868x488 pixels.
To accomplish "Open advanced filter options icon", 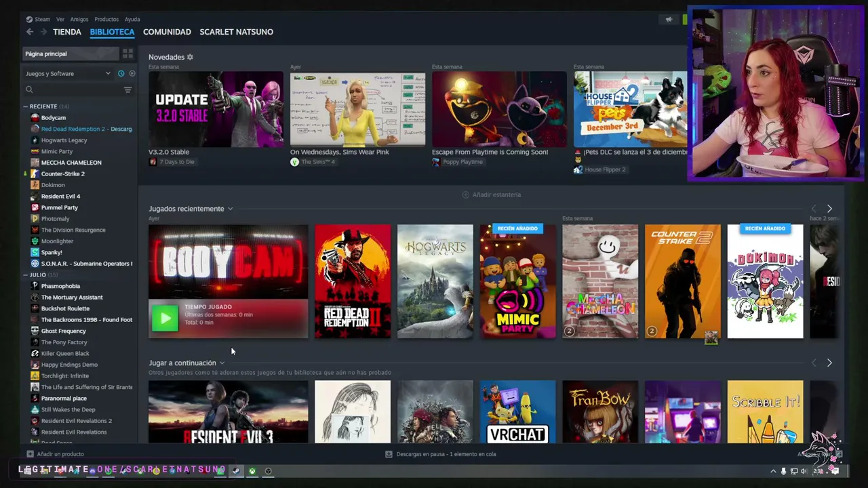I will (127, 89).
